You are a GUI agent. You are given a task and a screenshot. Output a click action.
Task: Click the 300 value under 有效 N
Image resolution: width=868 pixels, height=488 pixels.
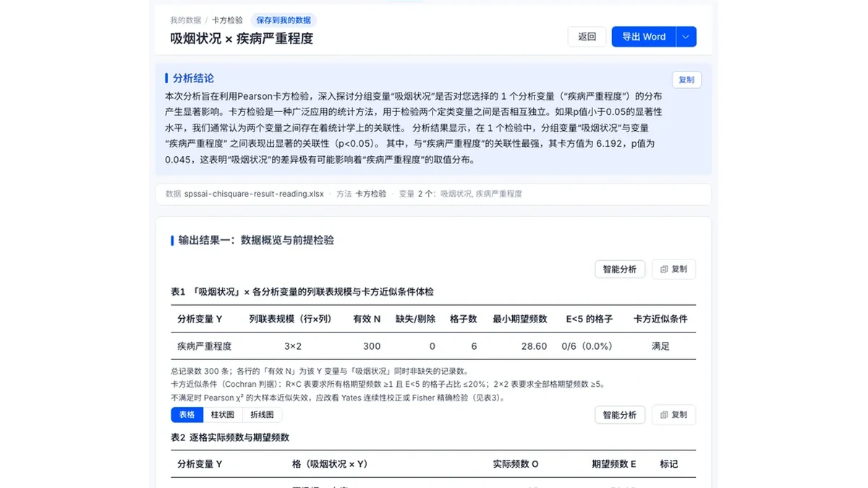372,346
